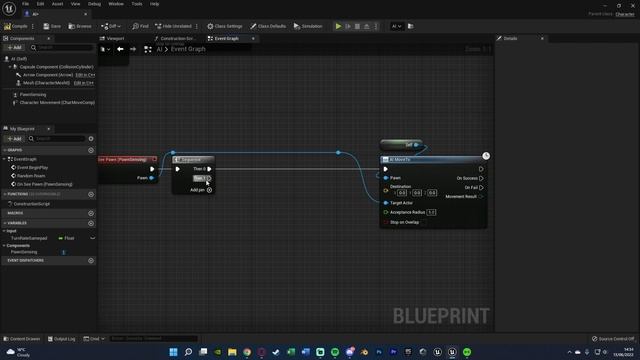The image size is (640, 360).
Task: Click Add in Components panel
Action: point(14,47)
